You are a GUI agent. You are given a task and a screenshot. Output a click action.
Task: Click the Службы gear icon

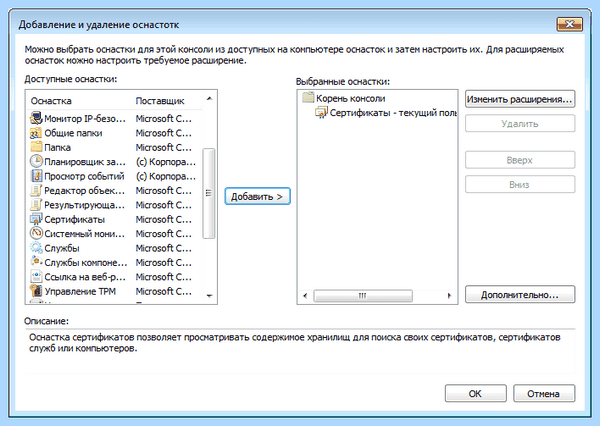click(x=36, y=248)
